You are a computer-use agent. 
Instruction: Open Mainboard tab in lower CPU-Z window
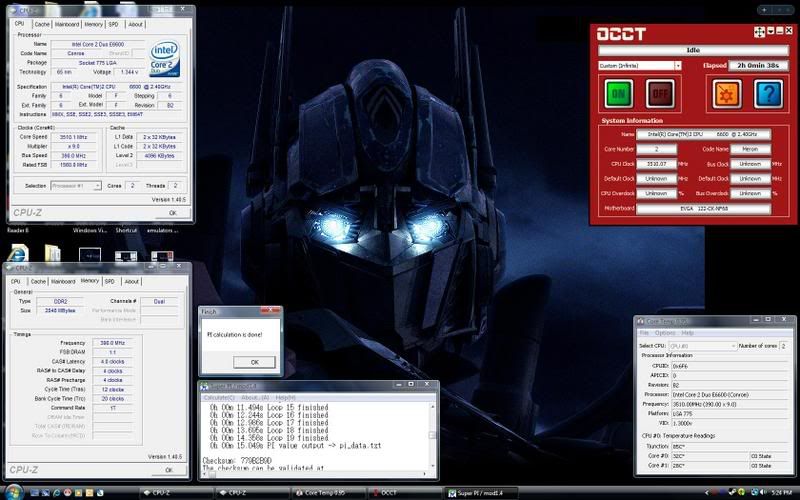coord(63,282)
